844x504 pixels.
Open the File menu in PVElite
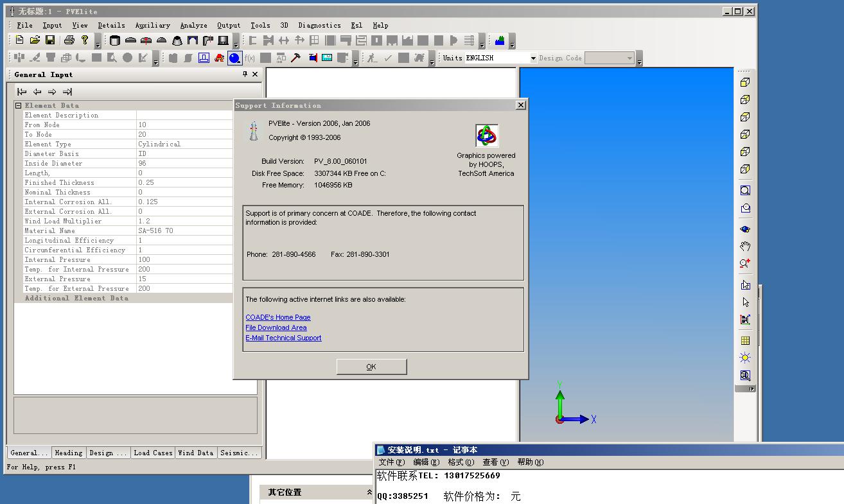pos(24,25)
